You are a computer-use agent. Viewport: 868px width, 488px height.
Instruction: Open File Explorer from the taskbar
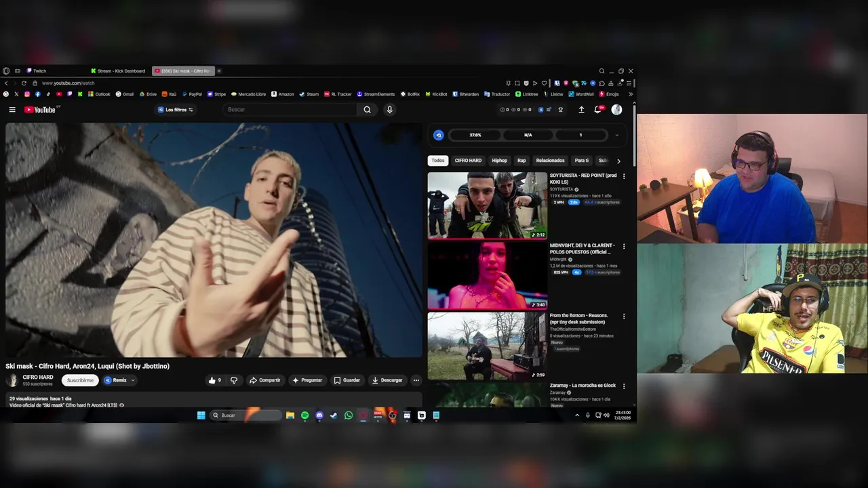tap(290, 415)
